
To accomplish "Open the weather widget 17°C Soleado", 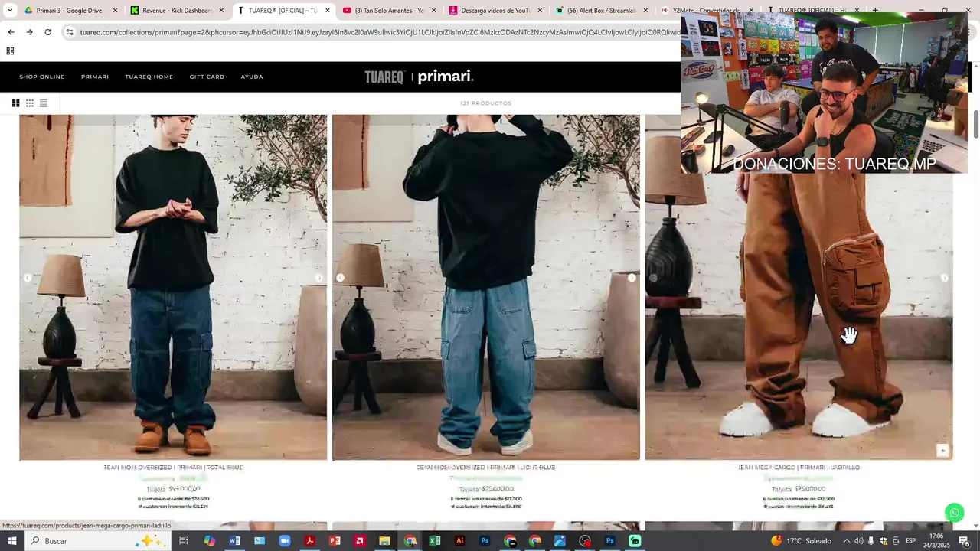I will [801, 541].
